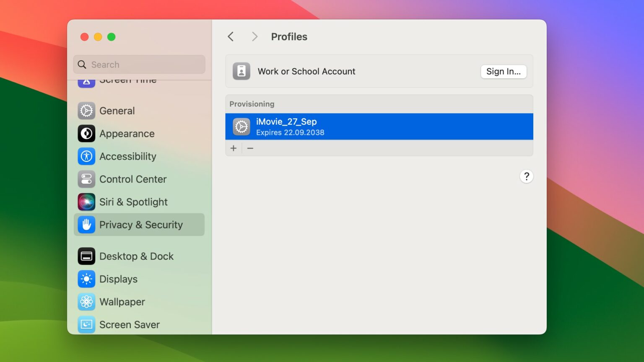The image size is (644, 362).
Task: Add a profile with the plus button
Action: point(234,148)
